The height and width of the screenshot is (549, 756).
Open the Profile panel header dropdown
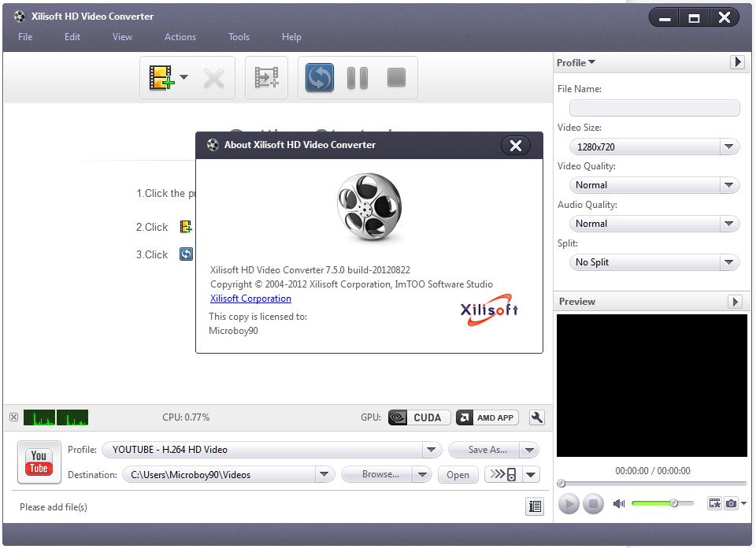pos(576,63)
